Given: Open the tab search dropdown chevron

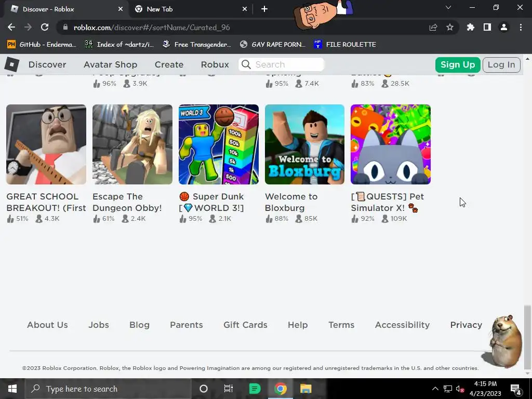Looking at the screenshot, I should coord(448,7).
